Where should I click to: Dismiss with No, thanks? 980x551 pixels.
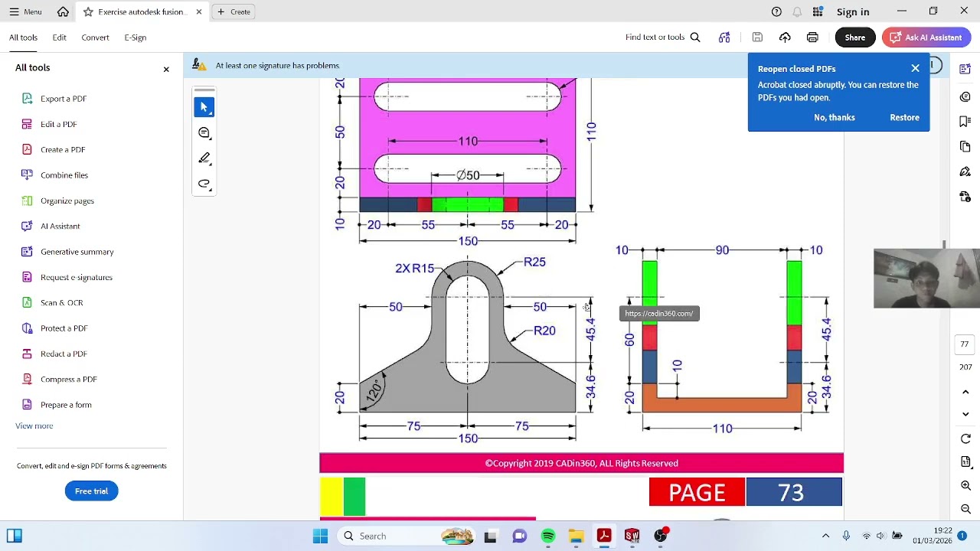point(835,117)
